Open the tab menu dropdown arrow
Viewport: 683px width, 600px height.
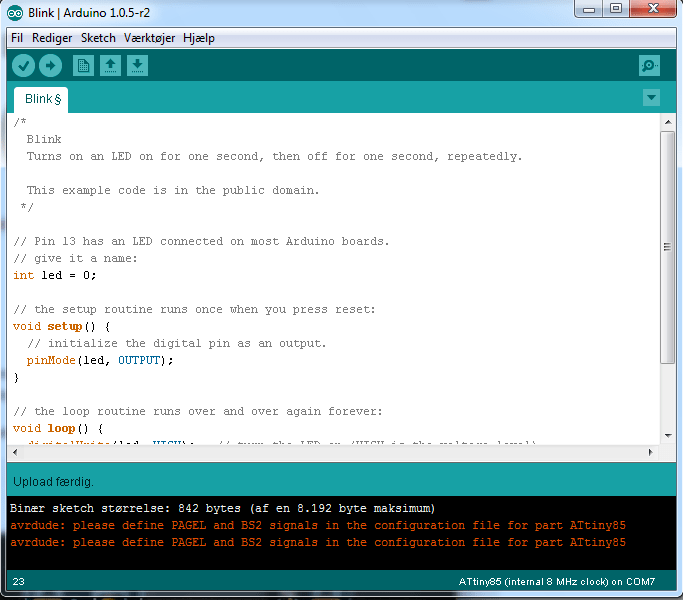[x=651, y=98]
